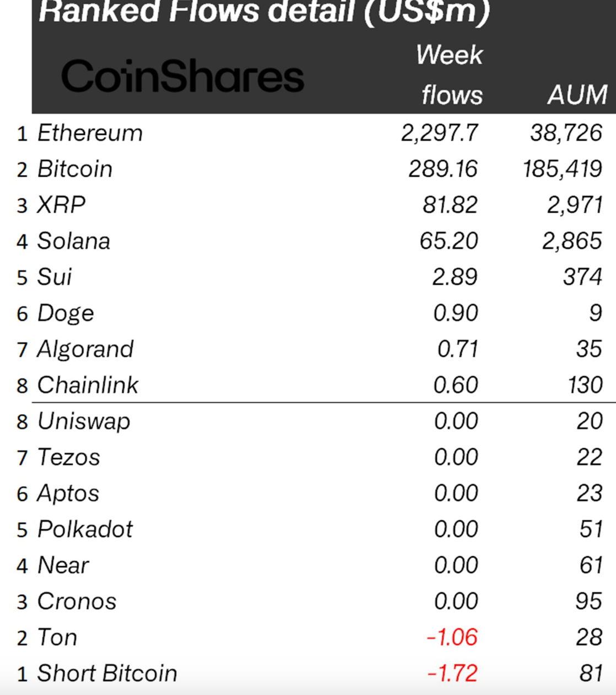Select Chainlink's AUM value of 130

(585, 385)
